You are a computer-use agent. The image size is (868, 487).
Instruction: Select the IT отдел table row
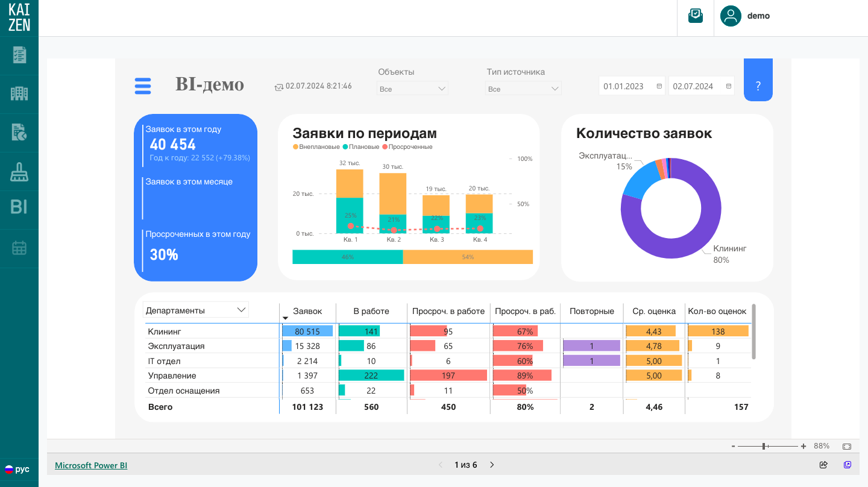(x=447, y=361)
